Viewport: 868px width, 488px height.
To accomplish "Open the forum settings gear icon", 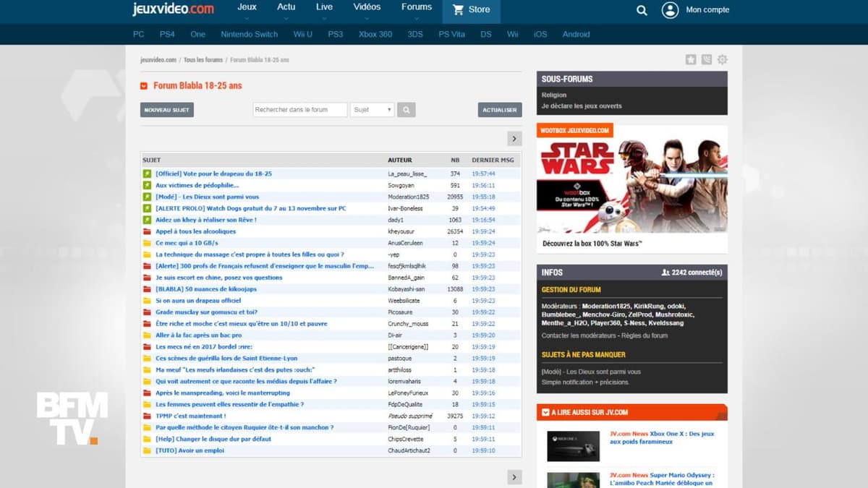I will tap(722, 60).
